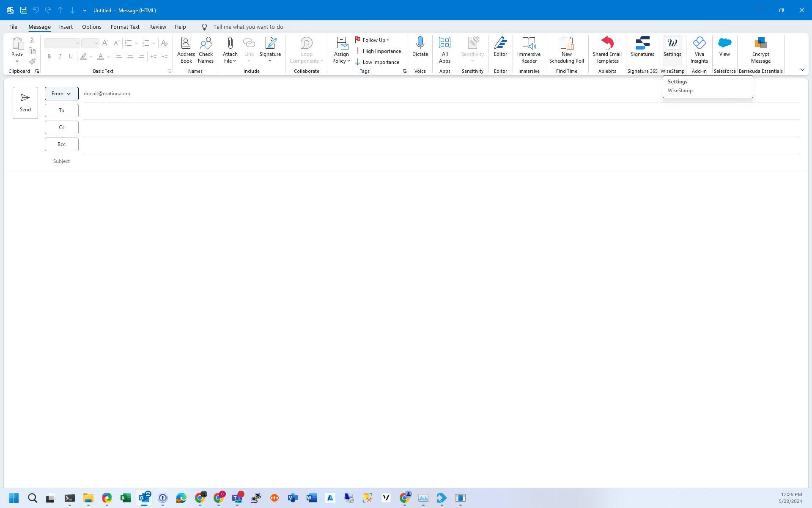Click the Encrypt Message icon
This screenshot has height=508, width=812.
click(x=760, y=50)
